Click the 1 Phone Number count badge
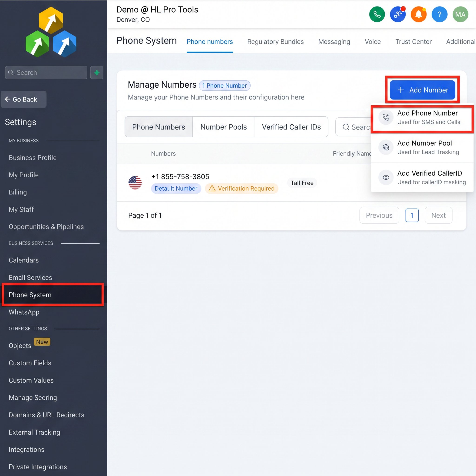This screenshot has height=476, width=476. [x=225, y=86]
